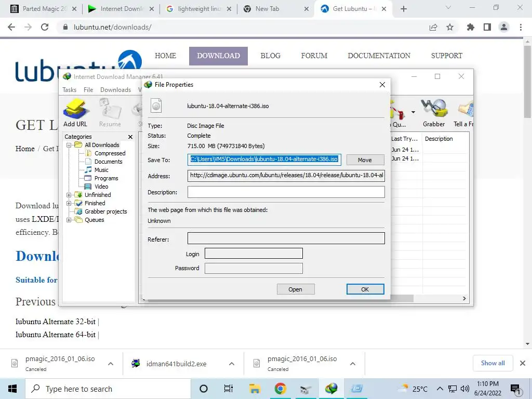Image resolution: width=532 pixels, height=399 pixels.
Task: Click the disc image file icon in dialog
Action: pos(156,105)
